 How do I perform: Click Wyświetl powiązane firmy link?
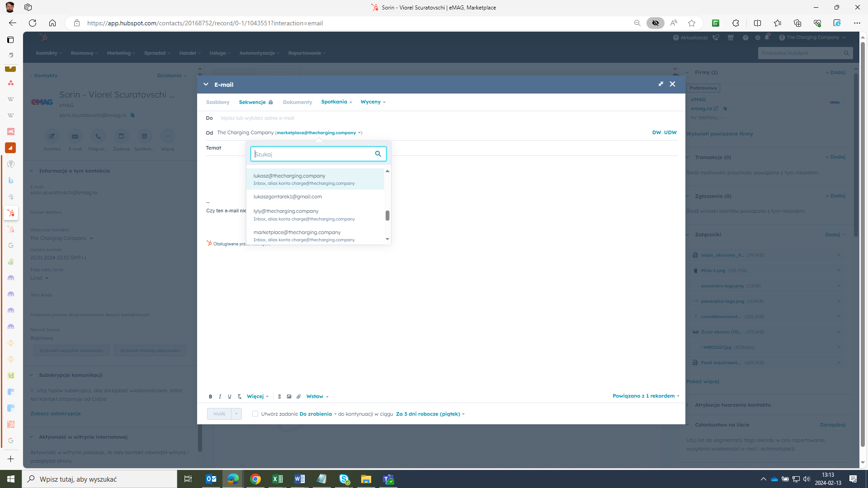[720, 133]
